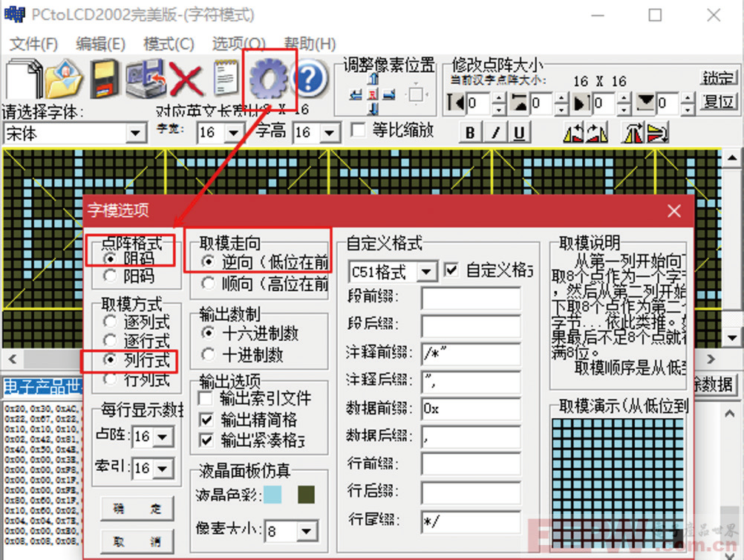Open the 点阵 16 per-line dropdown

pyautogui.click(x=163, y=436)
